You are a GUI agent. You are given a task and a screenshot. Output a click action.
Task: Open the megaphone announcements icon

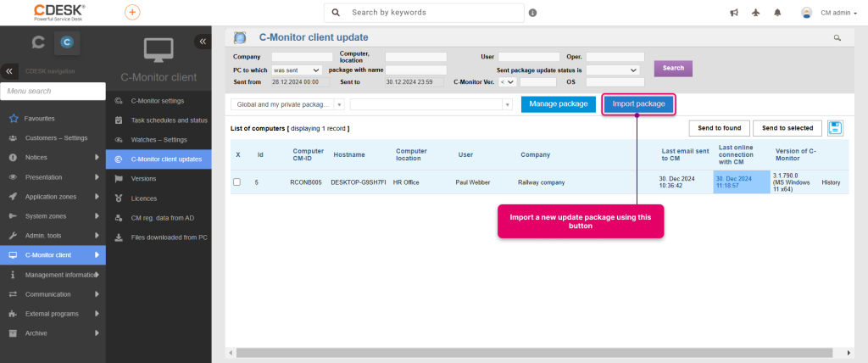[734, 13]
